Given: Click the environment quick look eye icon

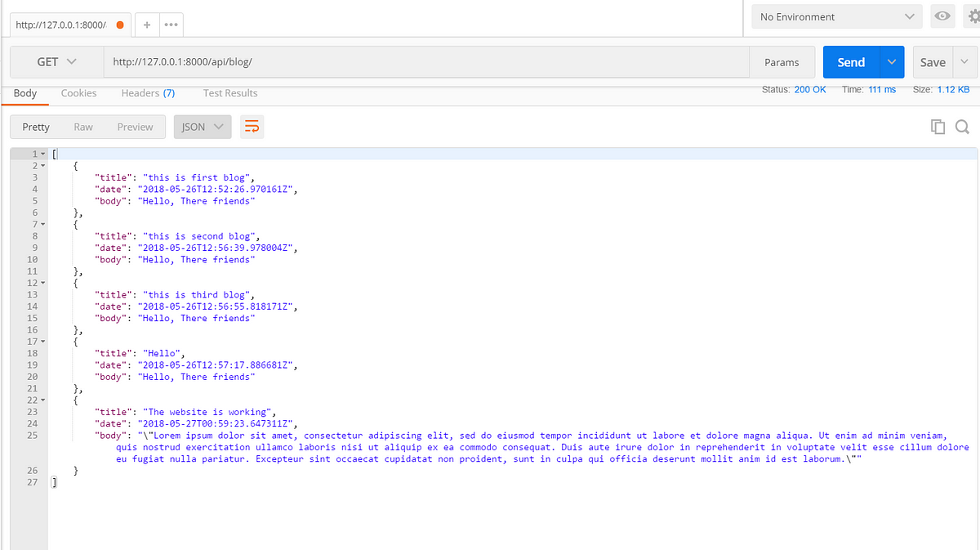Looking at the screenshot, I should (x=943, y=16).
